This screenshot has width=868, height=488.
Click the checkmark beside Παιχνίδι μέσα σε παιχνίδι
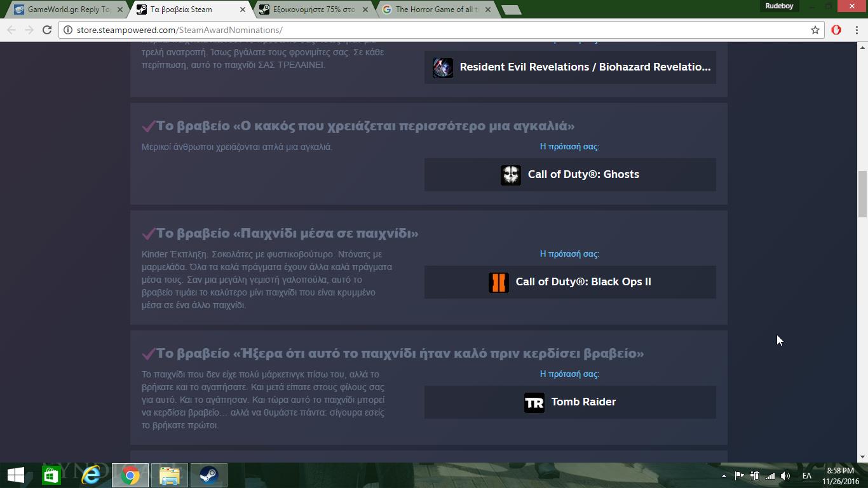coord(149,234)
